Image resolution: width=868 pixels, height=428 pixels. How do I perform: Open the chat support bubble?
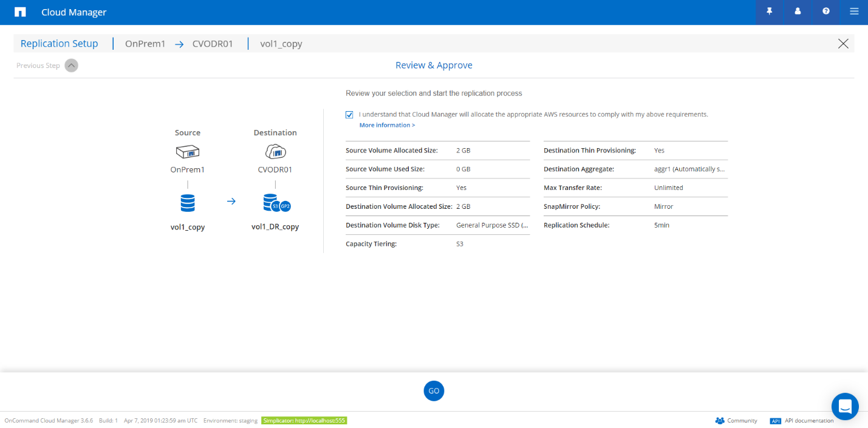[845, 406]
